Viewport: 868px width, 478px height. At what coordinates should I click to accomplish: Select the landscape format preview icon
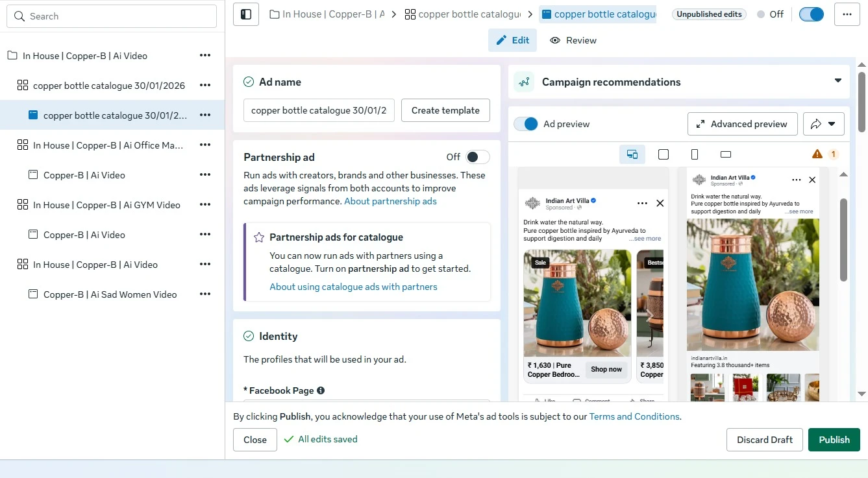pos(726,154)
